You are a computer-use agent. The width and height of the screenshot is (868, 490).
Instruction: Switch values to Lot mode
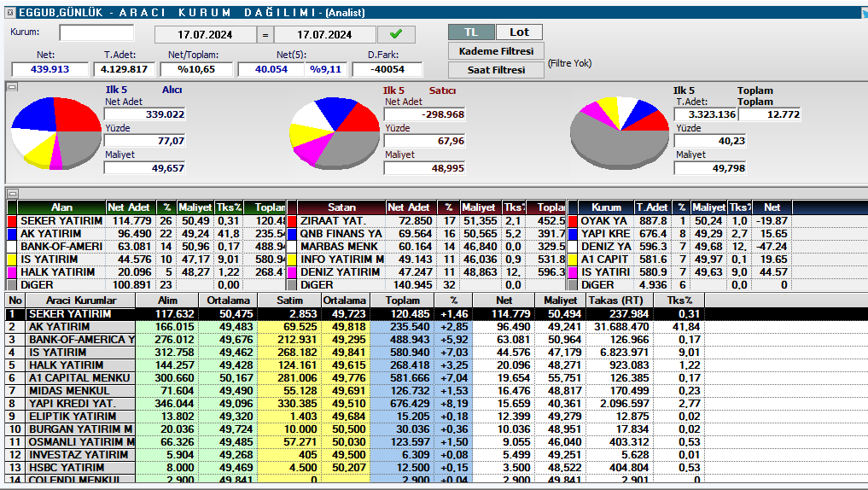coord(519,32)
